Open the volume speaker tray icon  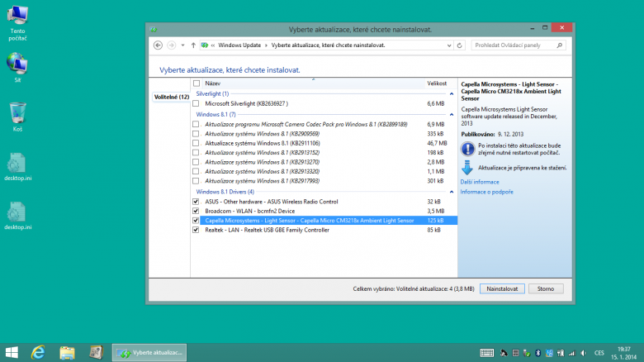[584, 353]
